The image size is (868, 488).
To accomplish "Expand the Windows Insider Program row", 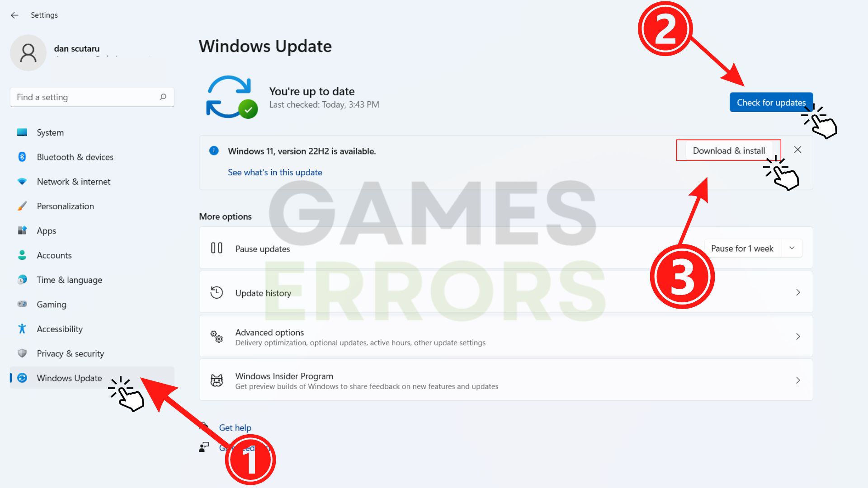I will [x=798, y=380].
